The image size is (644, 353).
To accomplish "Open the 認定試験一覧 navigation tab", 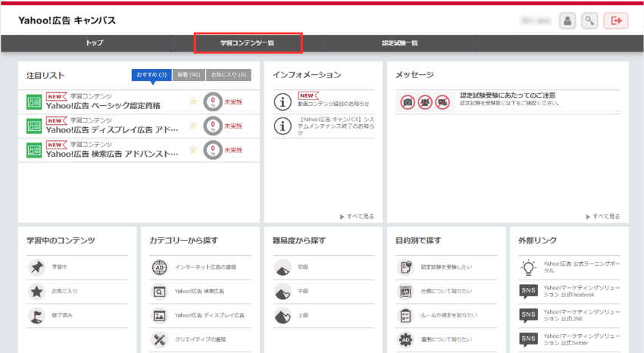I will 399,42.
